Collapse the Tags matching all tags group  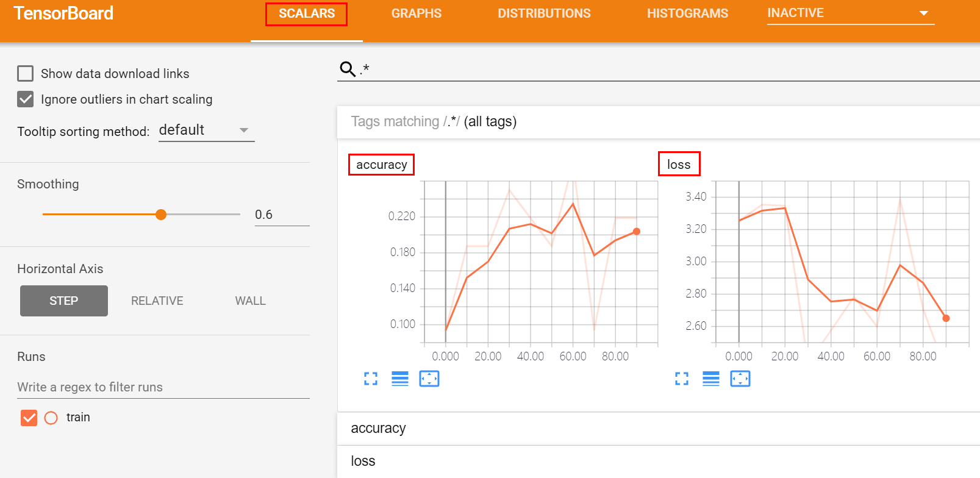click(659, 122)
